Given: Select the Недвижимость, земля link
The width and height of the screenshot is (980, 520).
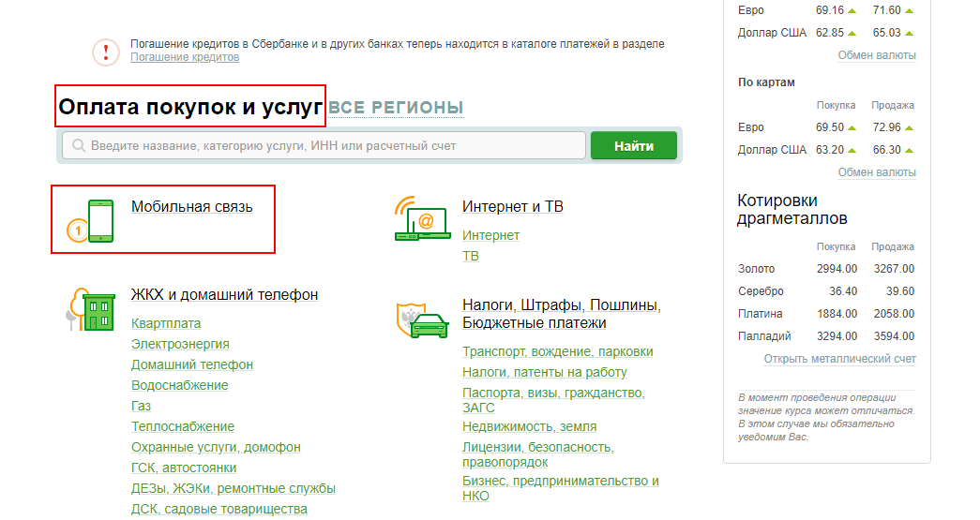Looking at the screenshot, I should [x=529, y=426].
